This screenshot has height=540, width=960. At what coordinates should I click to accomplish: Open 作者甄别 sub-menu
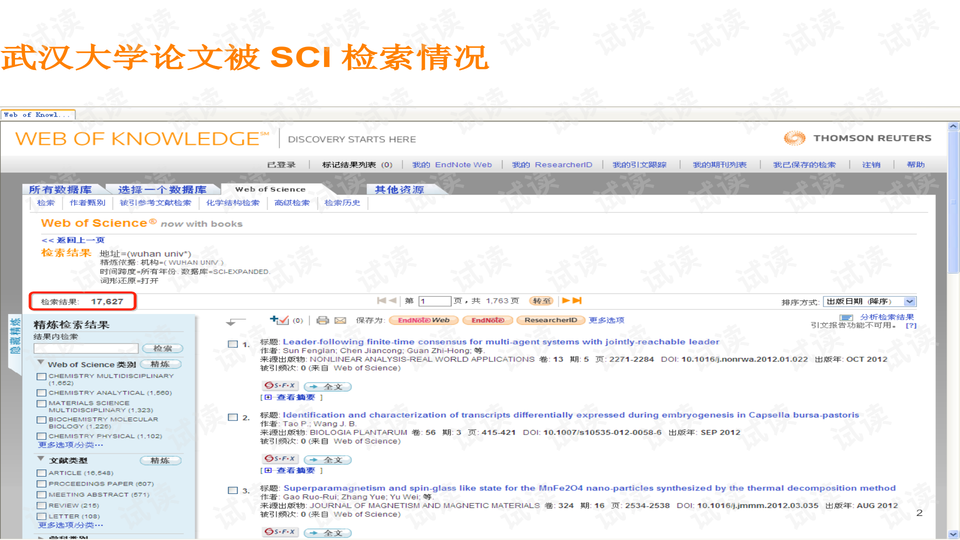[87, 203]
